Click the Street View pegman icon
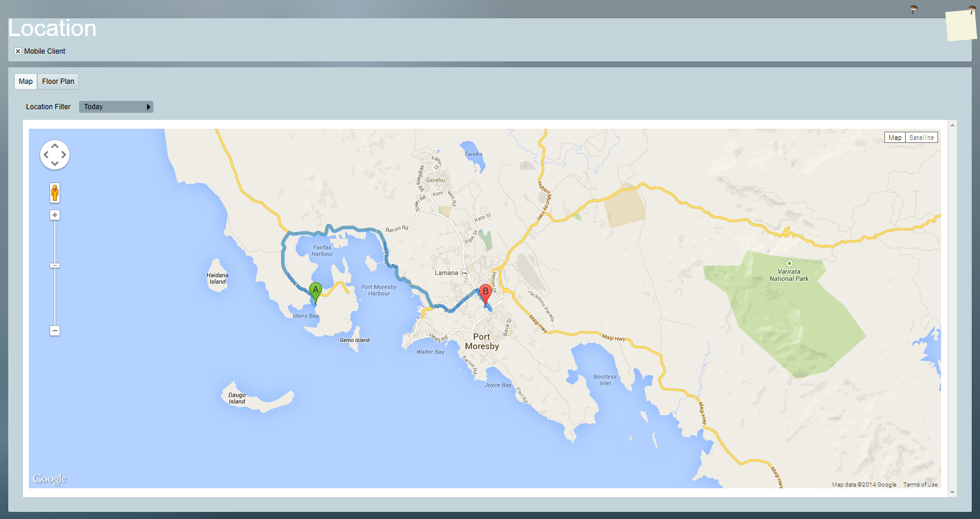Image resolution: width=980 pixels, height=519 pixels. pos(55,192)
